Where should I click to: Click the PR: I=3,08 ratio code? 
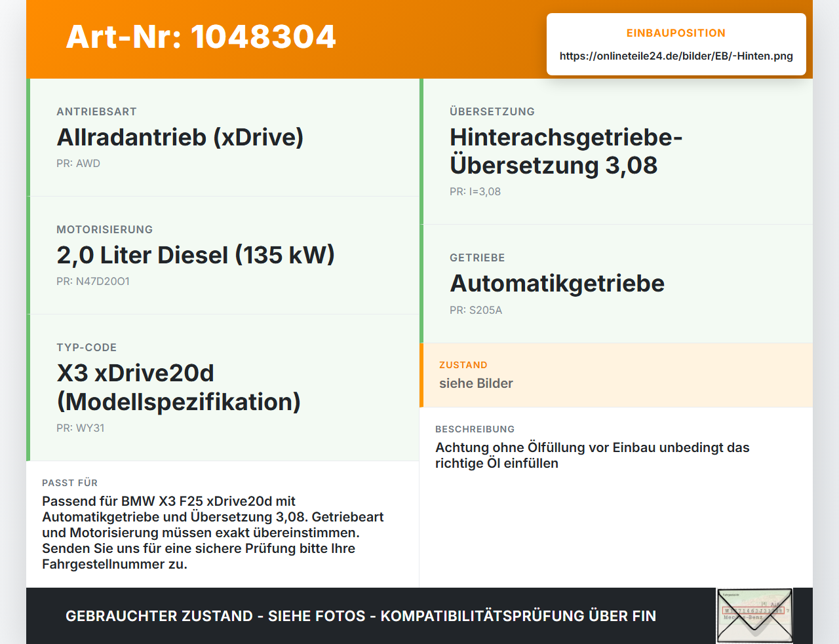click(x=475, y=192)
